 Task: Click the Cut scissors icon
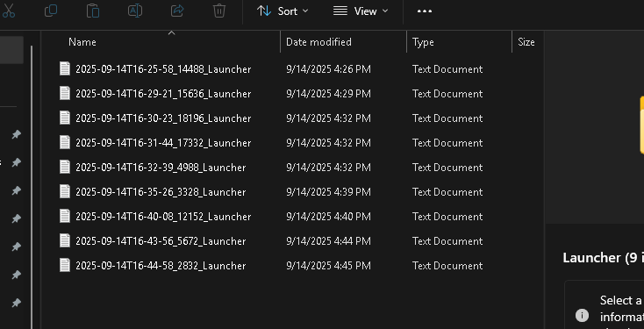point(8,11)
